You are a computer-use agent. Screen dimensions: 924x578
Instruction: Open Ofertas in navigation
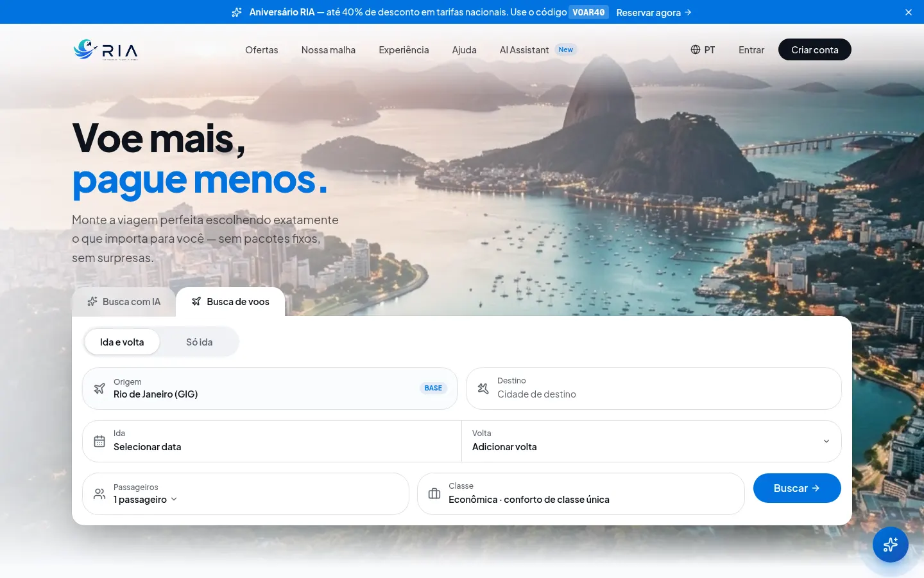point(262,49)
